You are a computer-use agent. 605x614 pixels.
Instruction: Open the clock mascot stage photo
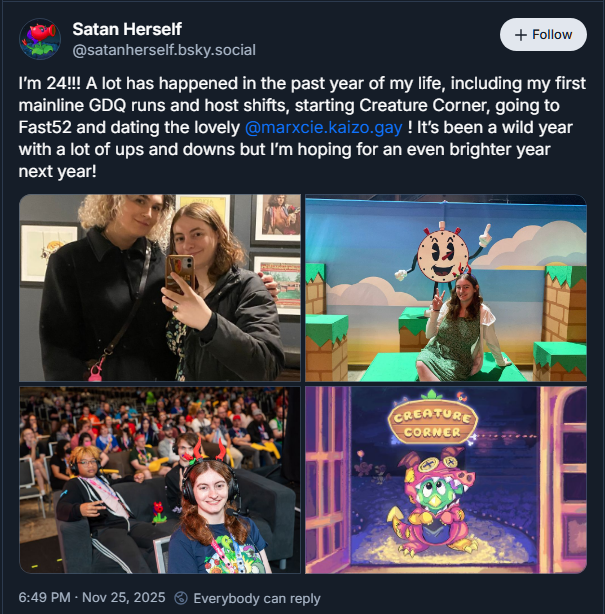click(x=446, y=288)
